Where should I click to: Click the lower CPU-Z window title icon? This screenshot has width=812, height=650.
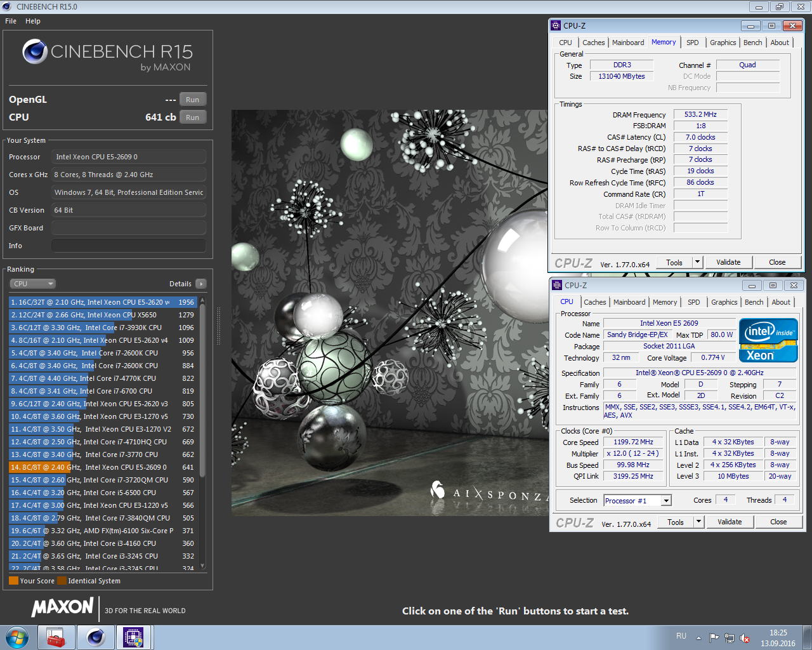(557, 285)
